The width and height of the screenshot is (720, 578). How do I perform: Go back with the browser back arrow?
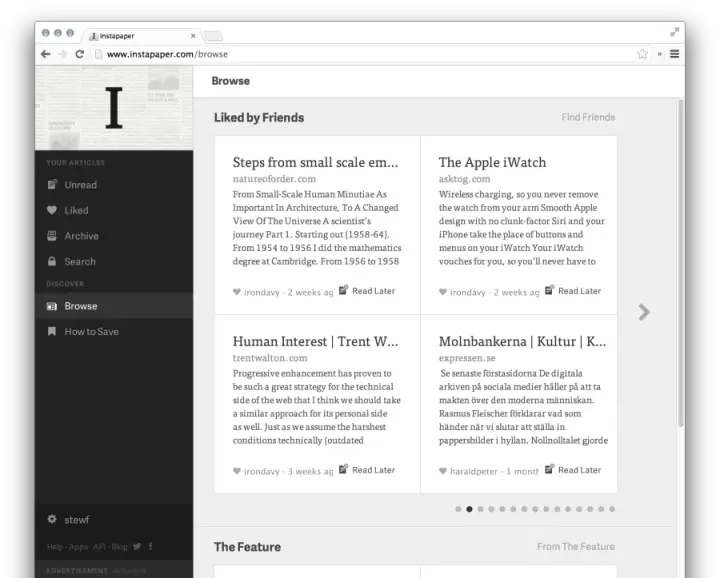(45, 54)
